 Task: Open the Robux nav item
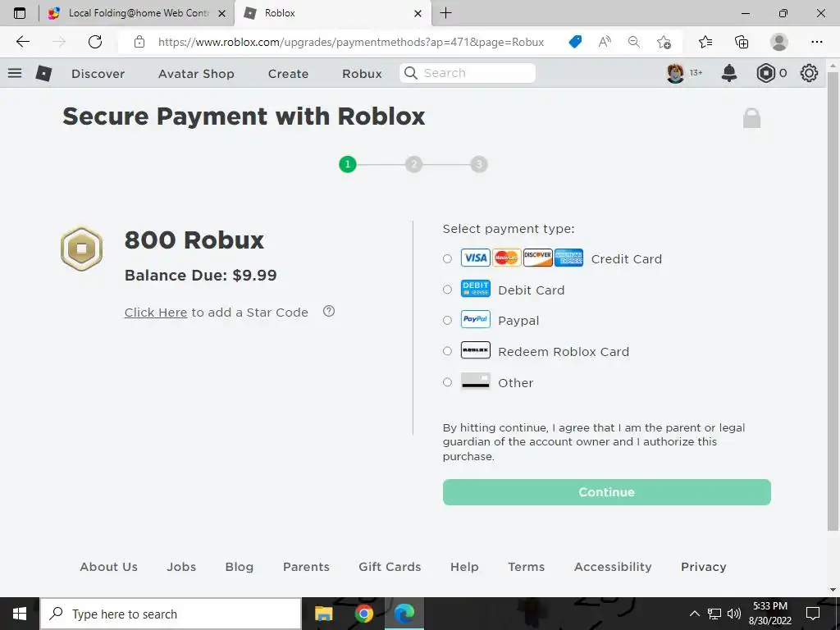362,73
